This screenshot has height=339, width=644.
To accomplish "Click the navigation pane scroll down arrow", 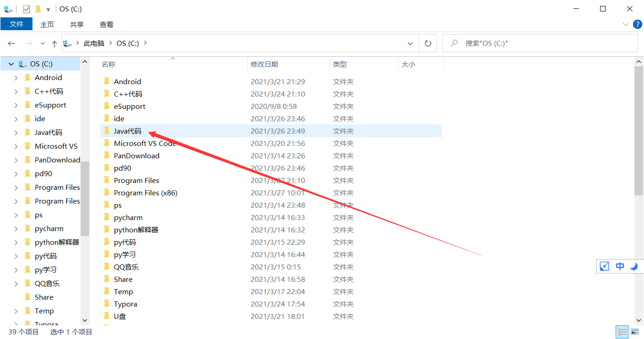I will point(85,320).
